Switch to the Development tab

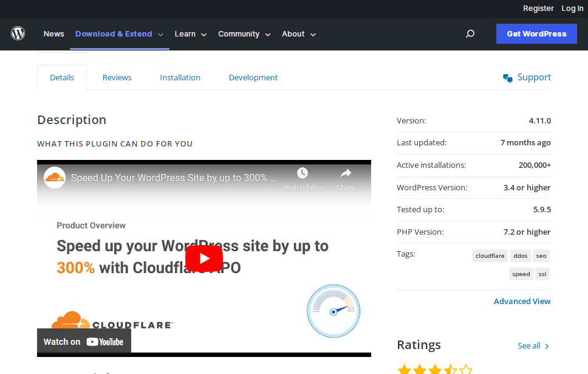(253, 77)
